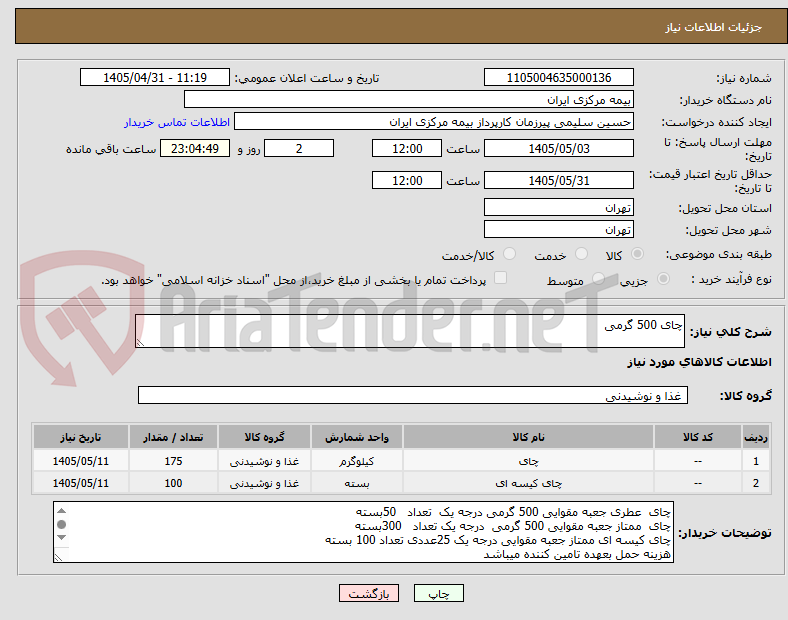
Task: Click the جزئیات اطلاعات نیاز page header
Action: 401,27
